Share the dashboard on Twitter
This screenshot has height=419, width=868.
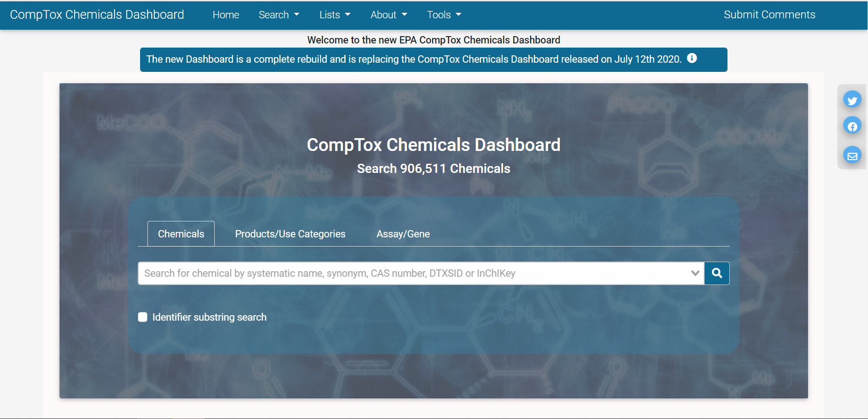point(852,100)
